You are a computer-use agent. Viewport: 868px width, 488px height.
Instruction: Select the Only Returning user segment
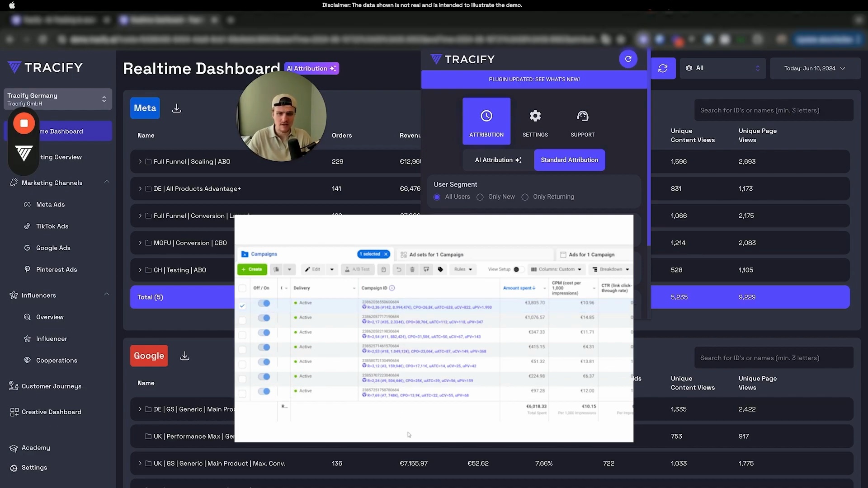(x=525, y=197)
